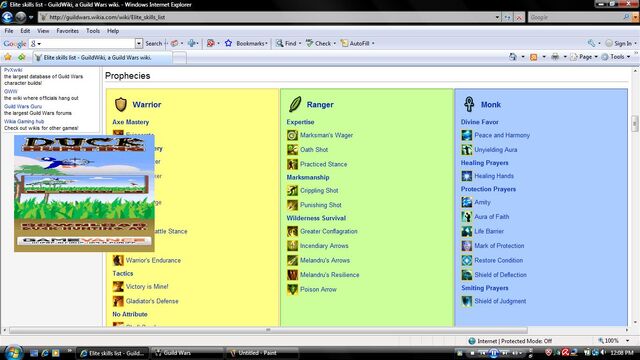Click the Crippling Shot skill icon
This screenshot has width=640, height=360.
tap(292, 191)
